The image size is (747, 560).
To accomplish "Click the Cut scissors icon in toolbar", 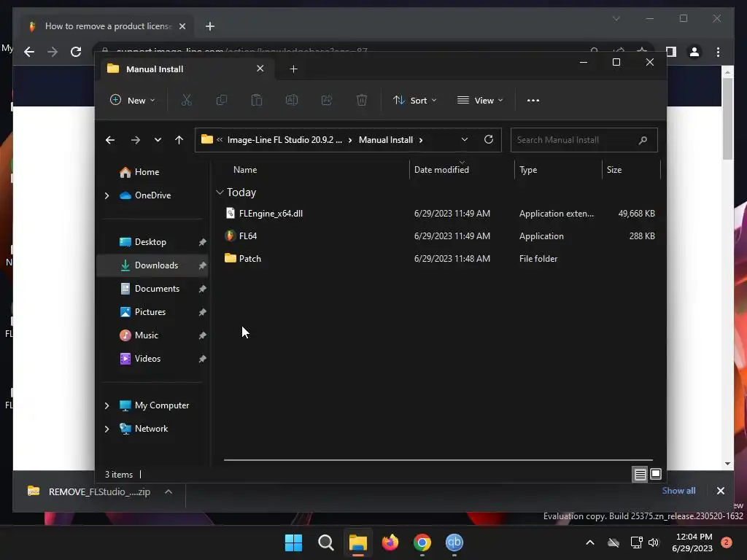I will [x=186, y=100].
